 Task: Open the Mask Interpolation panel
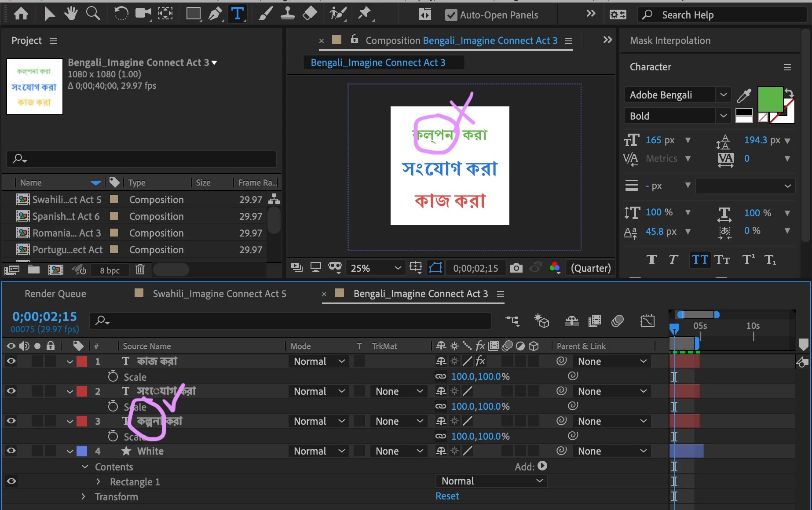click(x=670, y=40)
